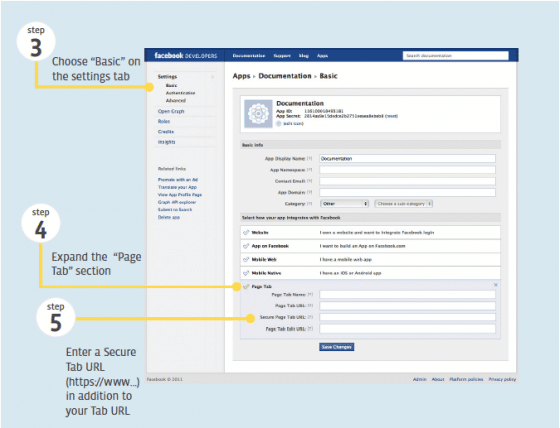Click the Secure Page Tab URL field
Viewport: 560px width, 428px height.
tap(408, 317)
